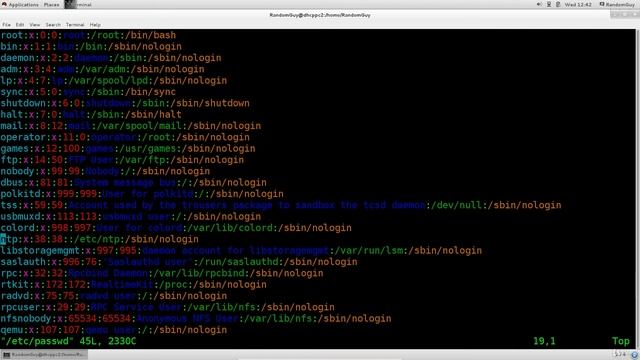640x360 pixels.
Task: Click the polkitd:x:999:998 line
Action: [x=142, y=194]
